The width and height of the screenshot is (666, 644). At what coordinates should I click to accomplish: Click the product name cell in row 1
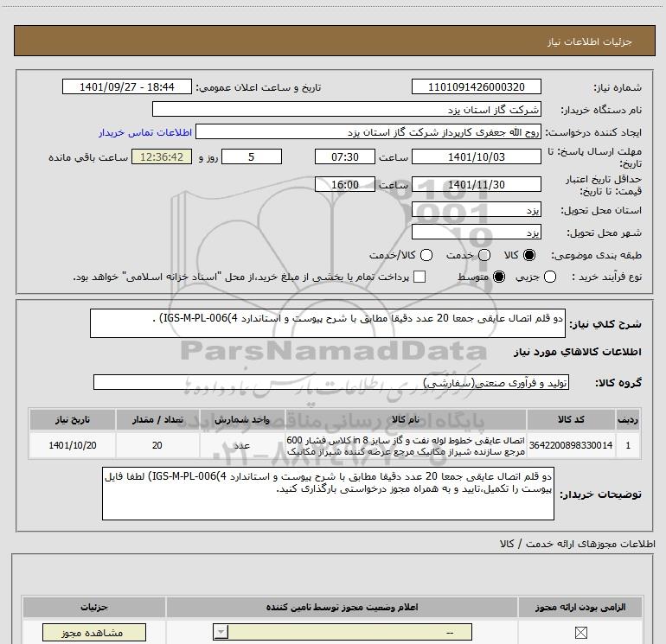pos(406,445)
